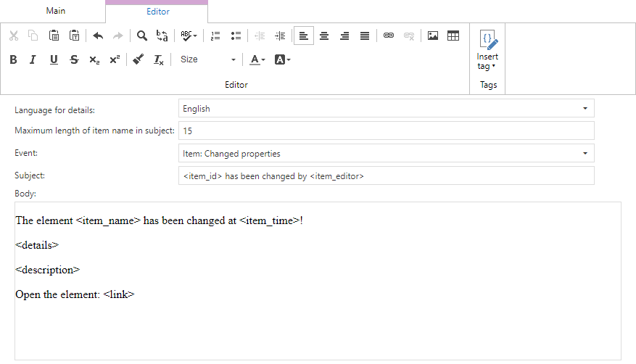Open the font Size dropdown
636x364 pixels.
pos(208,59)
